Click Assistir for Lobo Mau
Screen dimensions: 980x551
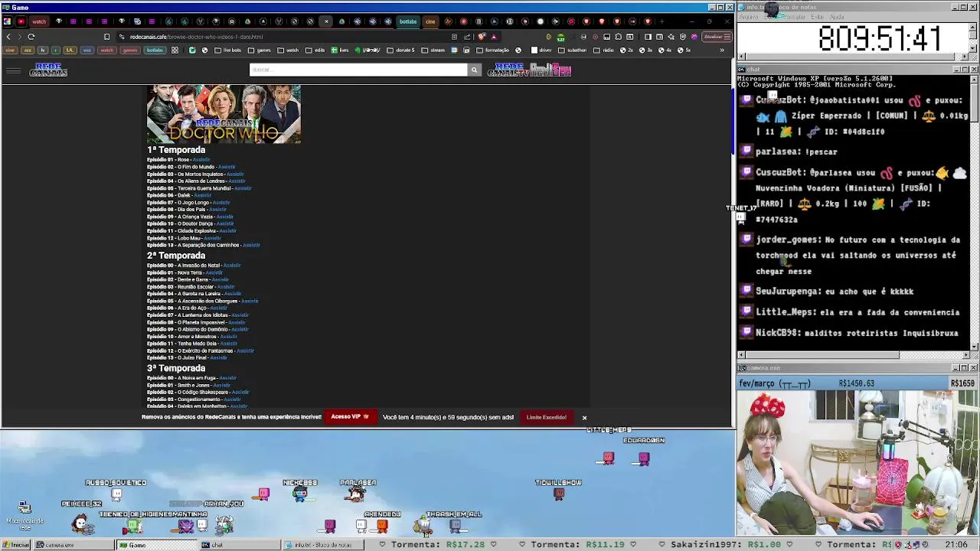(212, 238)
